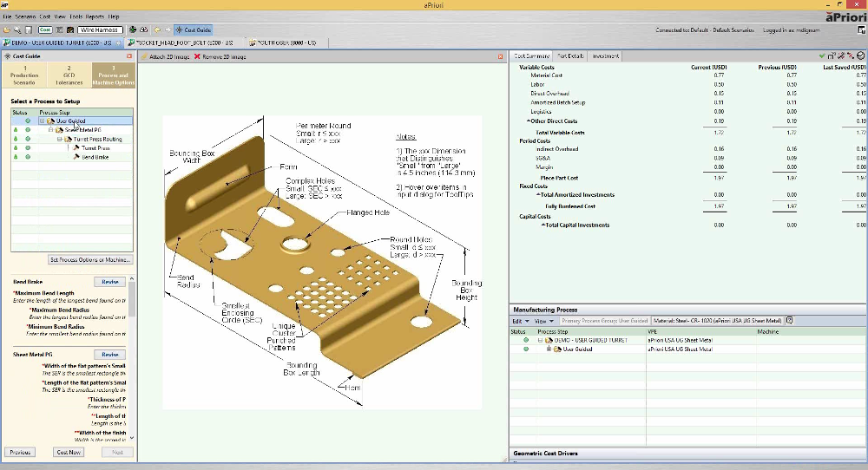Click Set Process Options or Machine button
Image resolution: width=868 pixels, height=470 pixels.
click(91, 259)
